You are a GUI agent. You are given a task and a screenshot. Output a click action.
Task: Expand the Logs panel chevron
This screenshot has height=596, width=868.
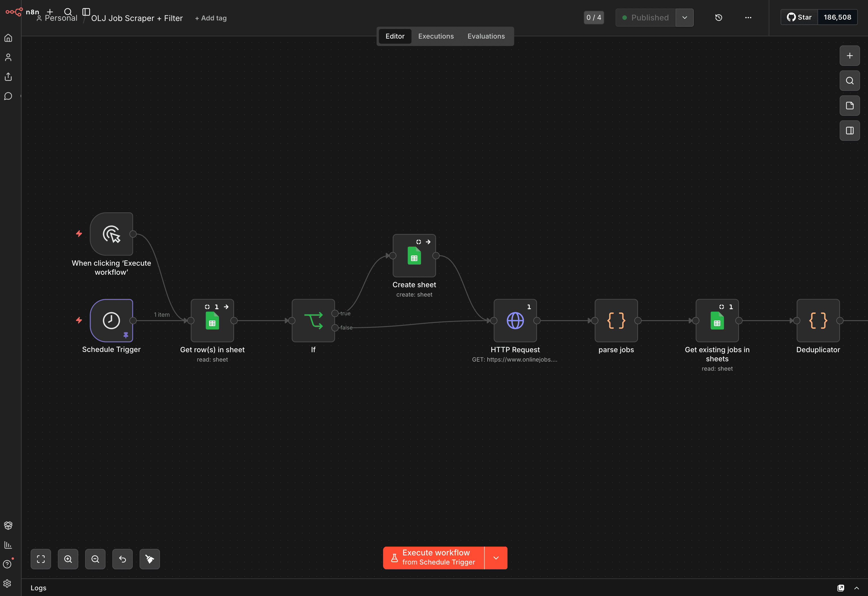pos(856,588)
